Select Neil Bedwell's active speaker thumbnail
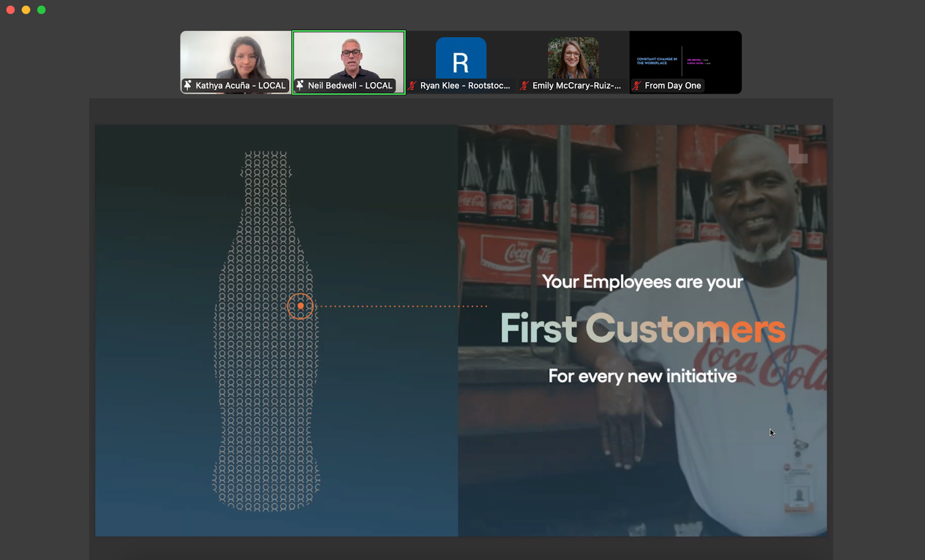The height and width of the screenshot is (560, 925). [x=349, y=62]
